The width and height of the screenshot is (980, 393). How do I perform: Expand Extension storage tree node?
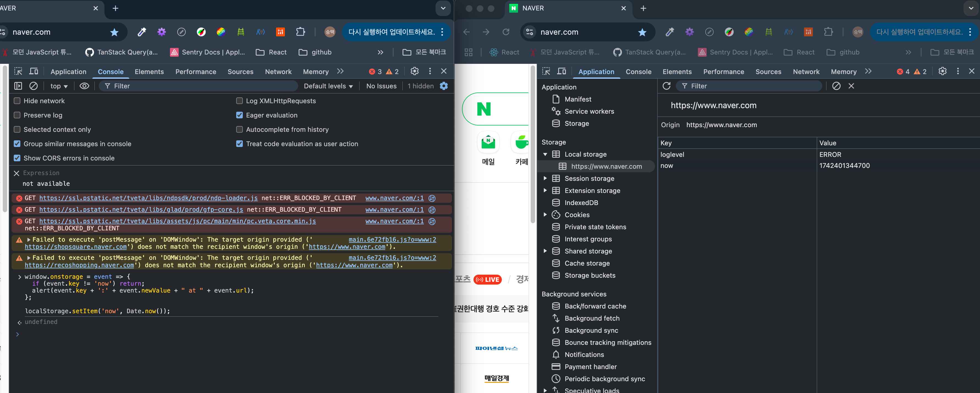tap(545, 190)
